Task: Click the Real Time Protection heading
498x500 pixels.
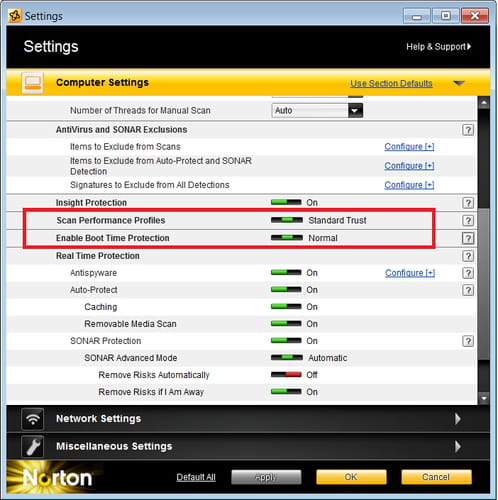Action: (x=98, y=256)
